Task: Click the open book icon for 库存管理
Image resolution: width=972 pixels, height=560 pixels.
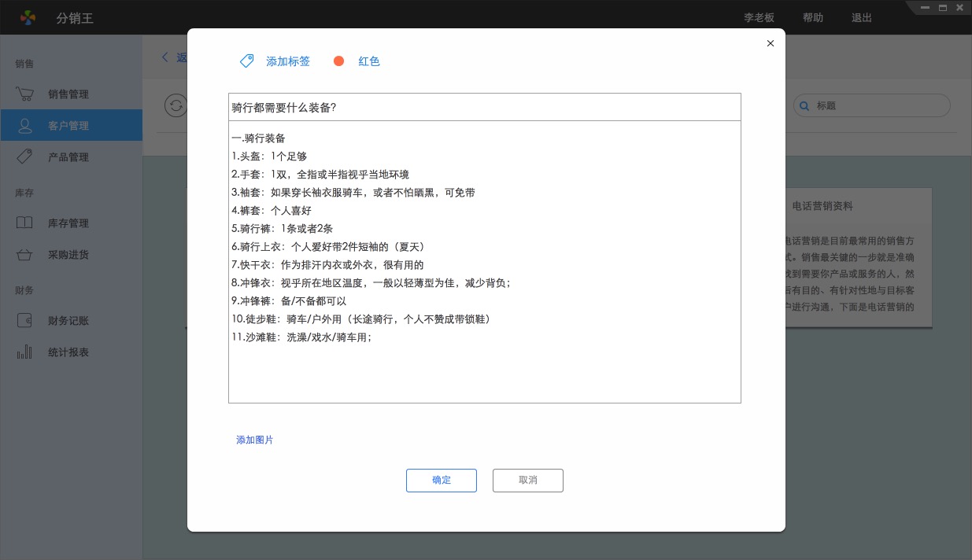Action: (x=24, y=223)
